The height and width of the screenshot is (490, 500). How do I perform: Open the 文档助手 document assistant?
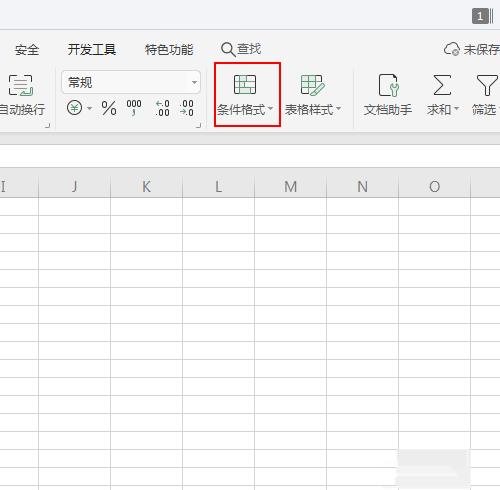[388, 95]
